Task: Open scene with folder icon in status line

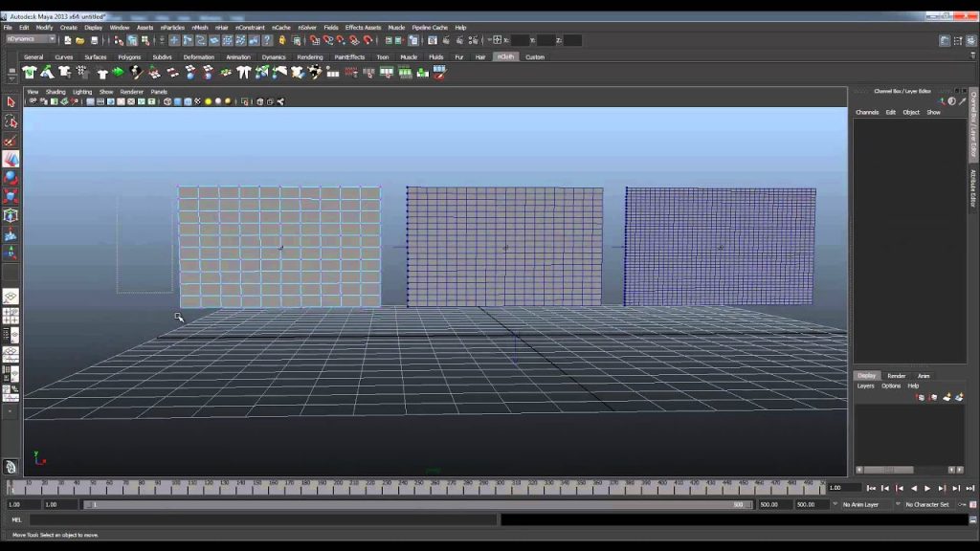Action: coord(80,40)
